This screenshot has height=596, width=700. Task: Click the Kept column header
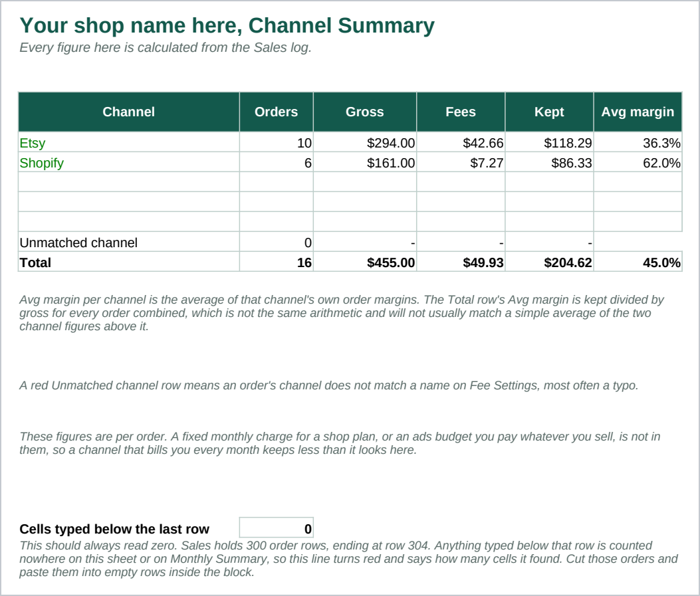click(549, 112)
